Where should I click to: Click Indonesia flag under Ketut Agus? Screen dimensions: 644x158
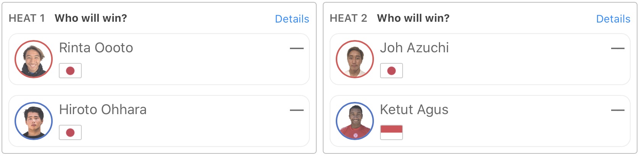click(x=392, y=132)
